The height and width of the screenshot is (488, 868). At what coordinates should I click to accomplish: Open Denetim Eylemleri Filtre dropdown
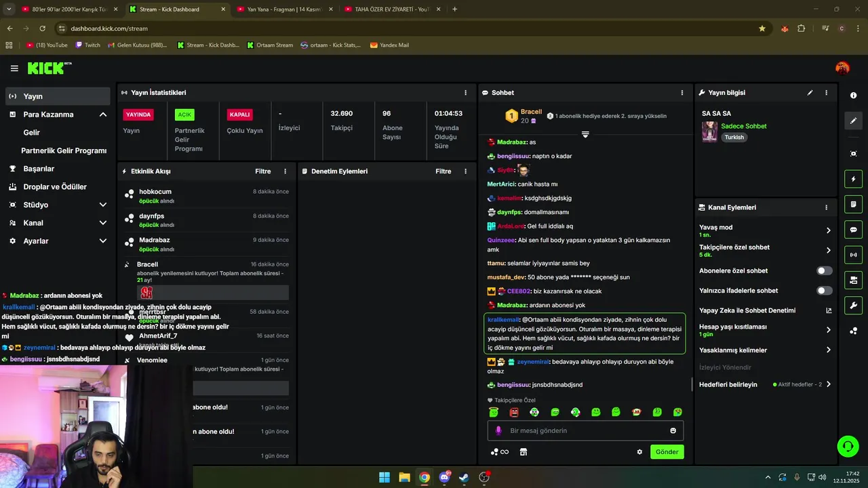pos(443,171)
